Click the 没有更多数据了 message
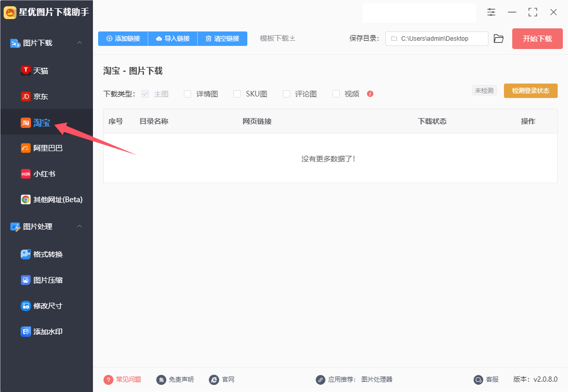The image size is (568, 392). [x=328, y=158]
